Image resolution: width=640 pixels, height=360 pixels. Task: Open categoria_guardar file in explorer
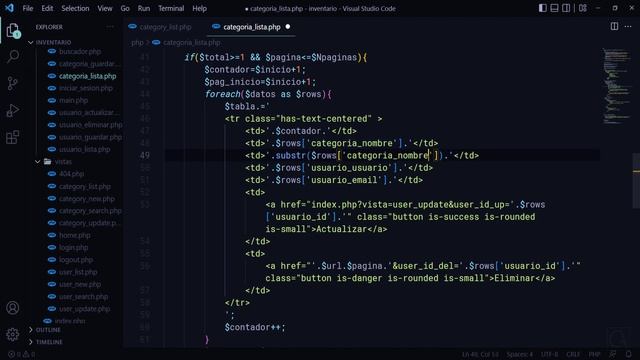click(x=89, y=64)
